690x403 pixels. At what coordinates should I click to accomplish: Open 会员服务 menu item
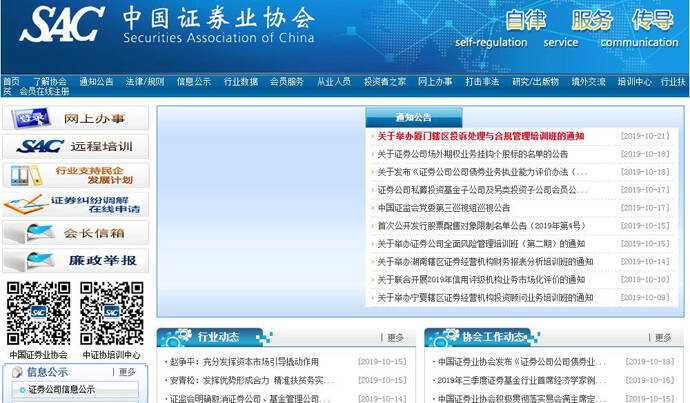tap(287, 81)
